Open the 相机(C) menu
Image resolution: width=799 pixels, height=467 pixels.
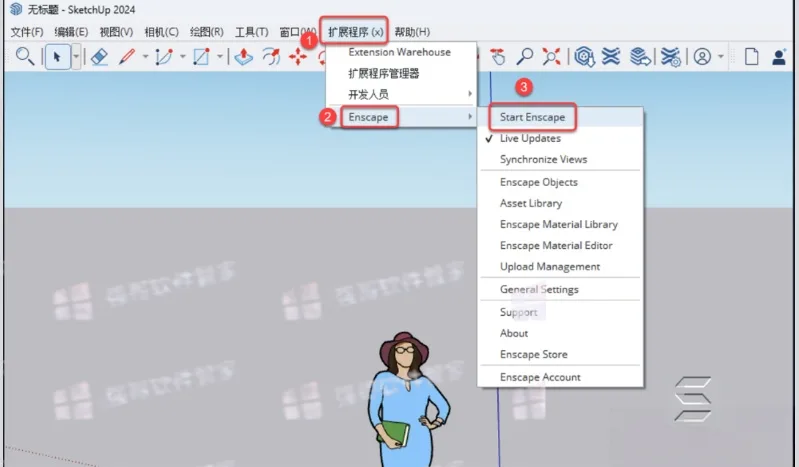click(x=162, y=32)
